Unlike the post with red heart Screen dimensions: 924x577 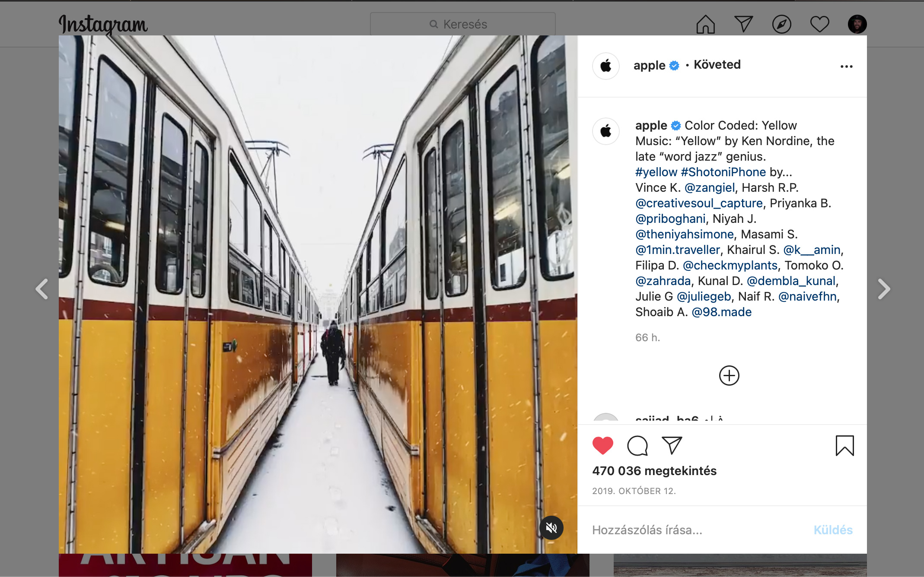click(602, 446)
